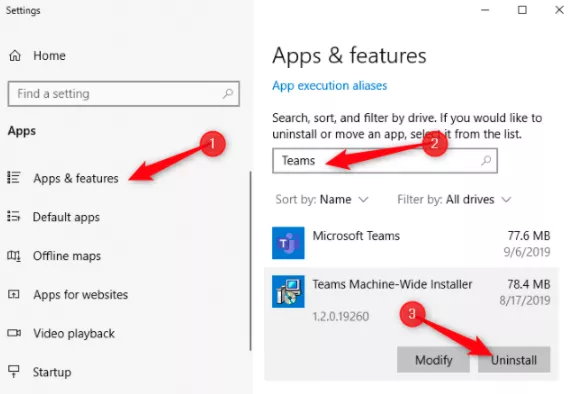Click the Apps for websites icon

pyautogui.click(x=14, y=294)
